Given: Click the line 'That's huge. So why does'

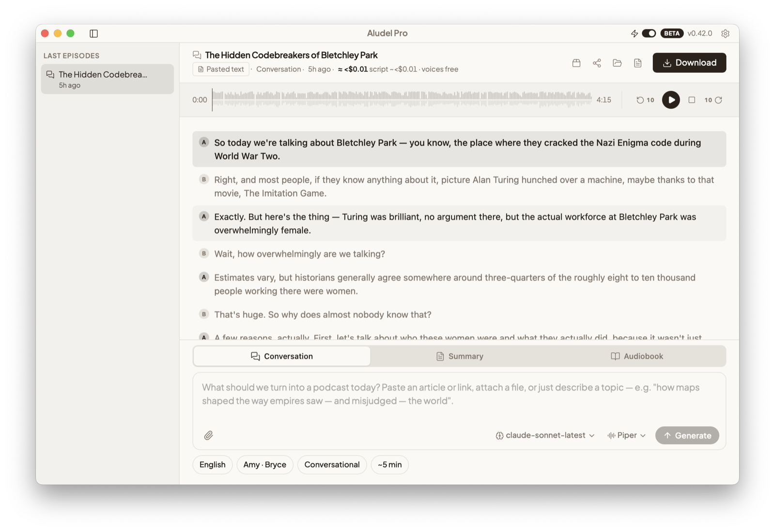Looking at the screenshot, I should tap(459, 314).
